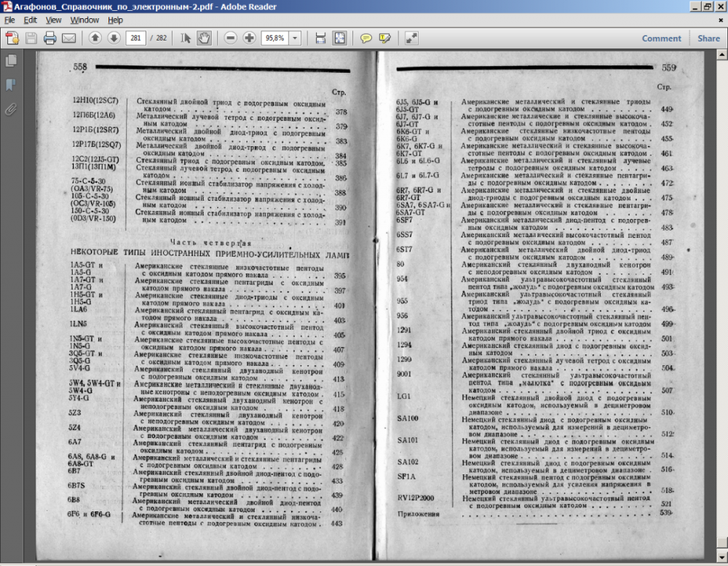This screenshot has height=566, width=728.
Task: Open the Page Thumbnails panel
Action: tap(10, 61)
